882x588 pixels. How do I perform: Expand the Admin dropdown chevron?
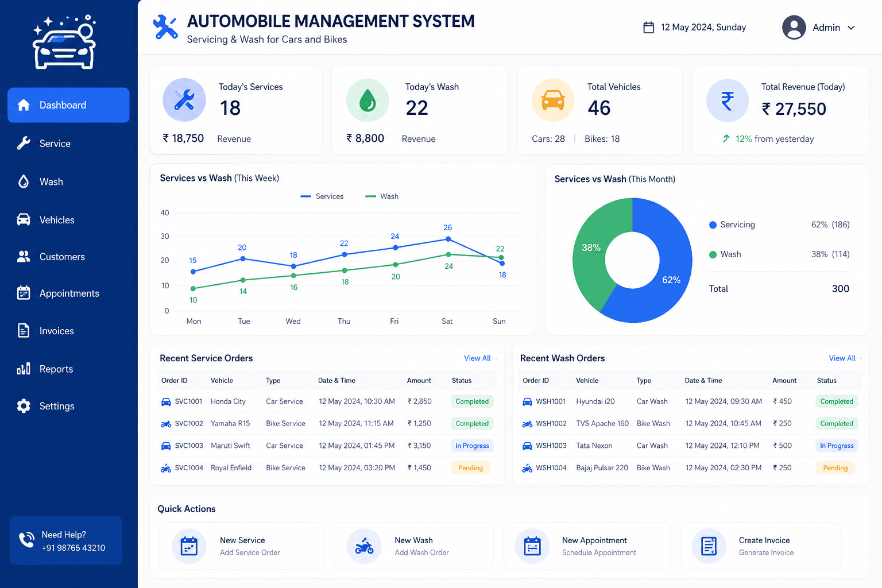pyautogui.click(x=851, y=28)
